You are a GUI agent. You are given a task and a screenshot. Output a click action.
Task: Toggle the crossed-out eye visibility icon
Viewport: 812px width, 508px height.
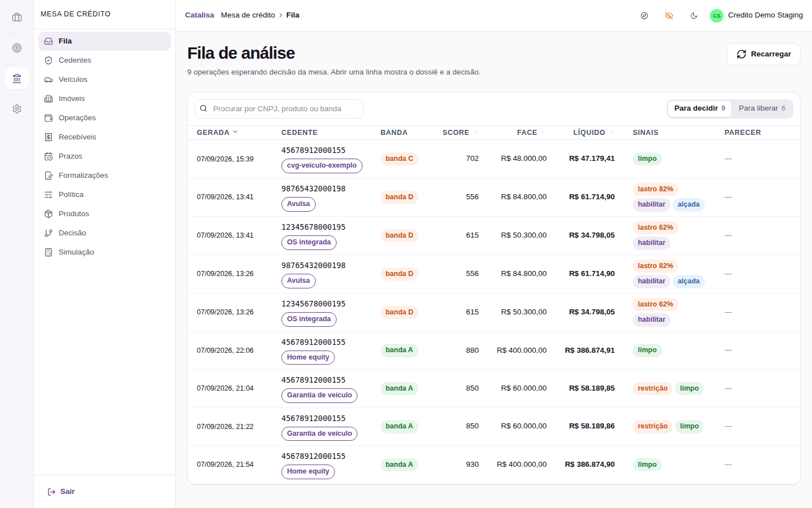[x=669, y=16]
